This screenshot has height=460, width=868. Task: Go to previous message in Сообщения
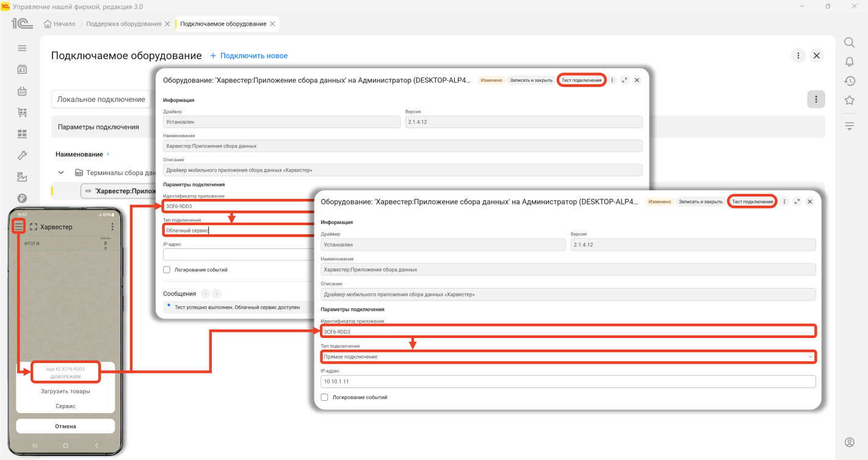[206, 293]
